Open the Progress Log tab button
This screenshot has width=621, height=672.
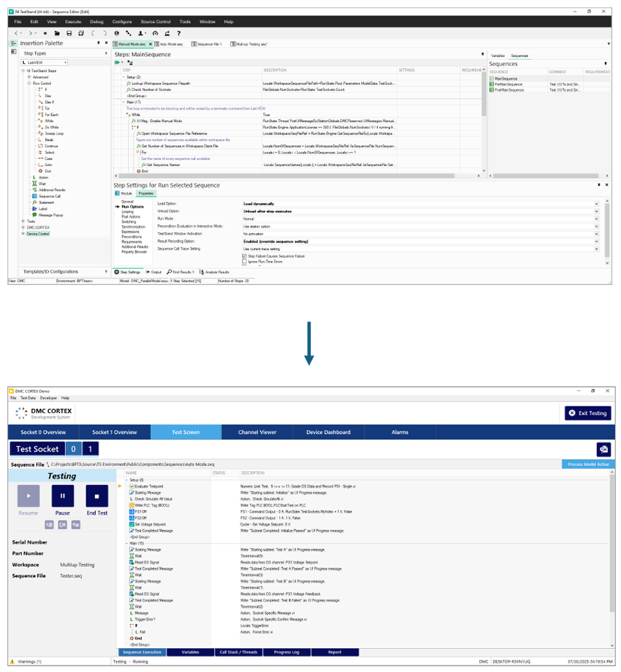tap(286, 653)
